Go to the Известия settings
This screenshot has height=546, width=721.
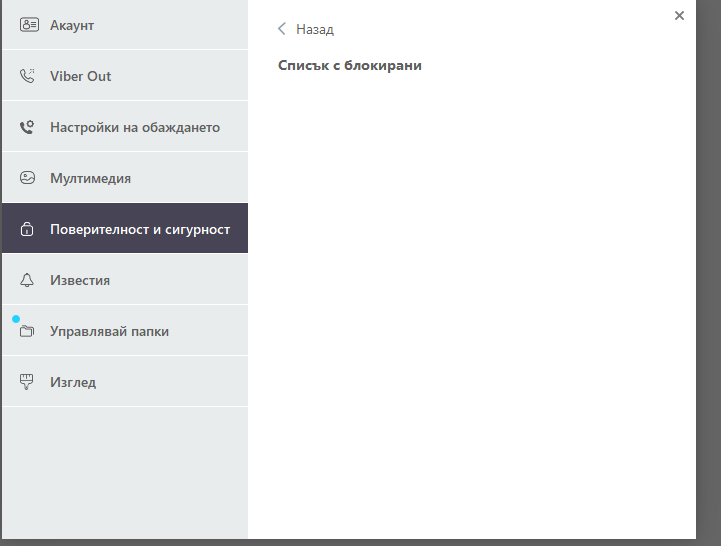(x=80, y=280)
